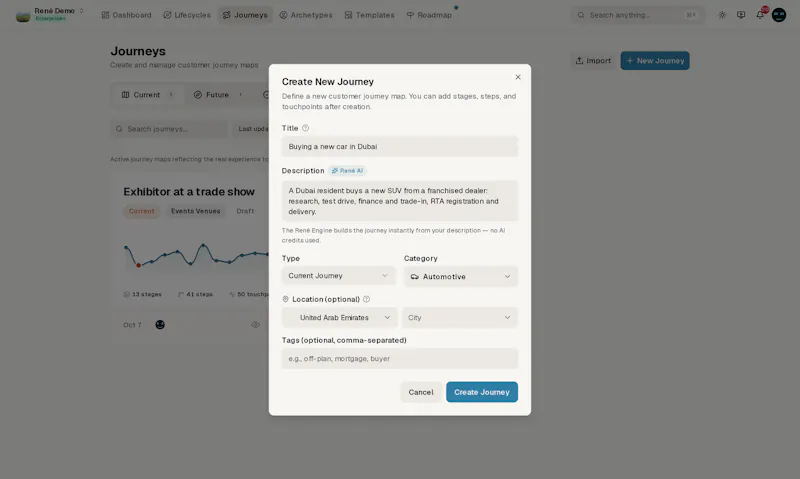The image size is (800, 479).
Task: Switch to the Current journeys tab
Action: (147, 95)
